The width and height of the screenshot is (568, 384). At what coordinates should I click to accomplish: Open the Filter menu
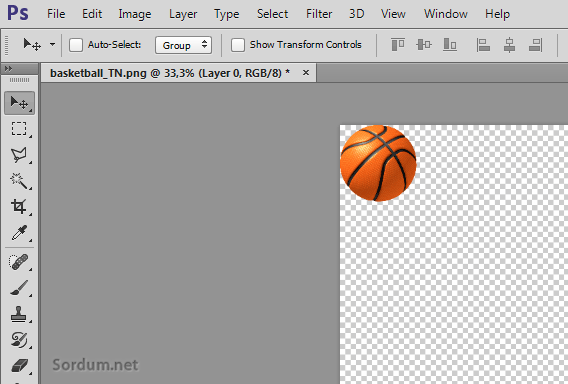point(319,14)
